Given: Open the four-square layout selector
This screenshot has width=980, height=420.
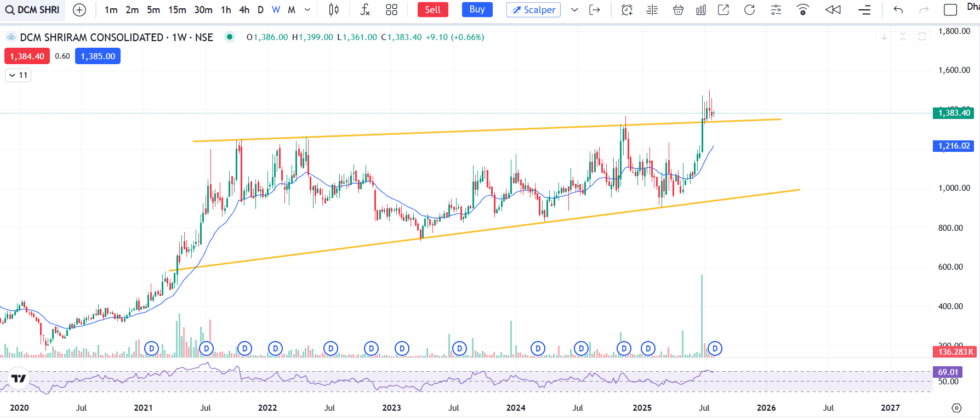Looking at the screenshot, I should pyautogui.click(x=391, y=10).
